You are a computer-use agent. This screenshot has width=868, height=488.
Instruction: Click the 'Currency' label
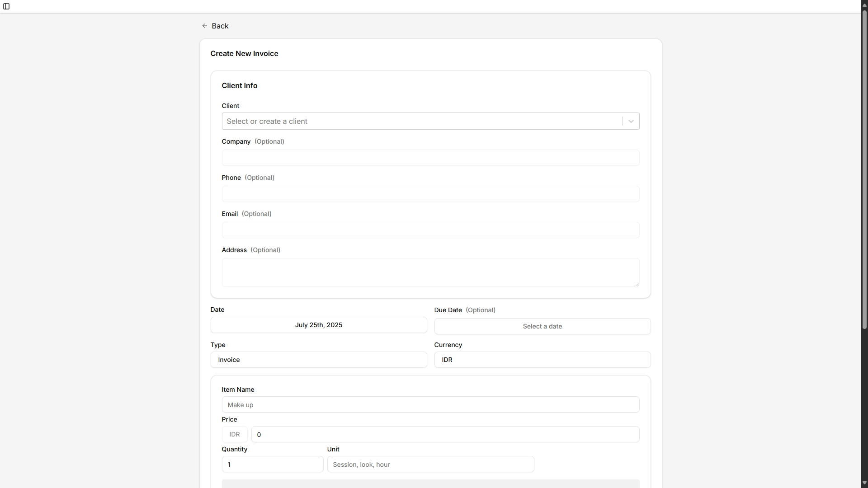[x=448, y=345]
